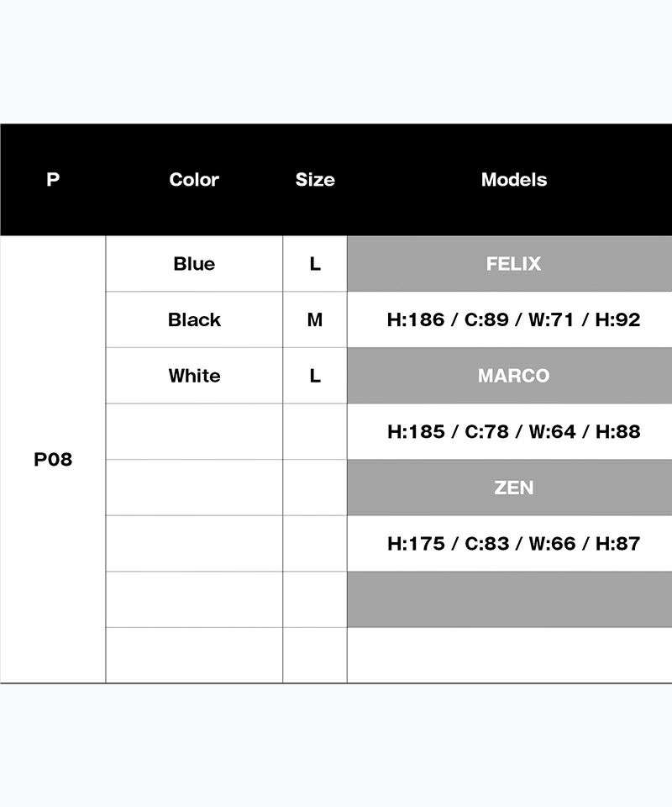The height and width of the screenshot is (807, 672).
Task: Click the FELIX model name row
Action: [x=513, y=264]
